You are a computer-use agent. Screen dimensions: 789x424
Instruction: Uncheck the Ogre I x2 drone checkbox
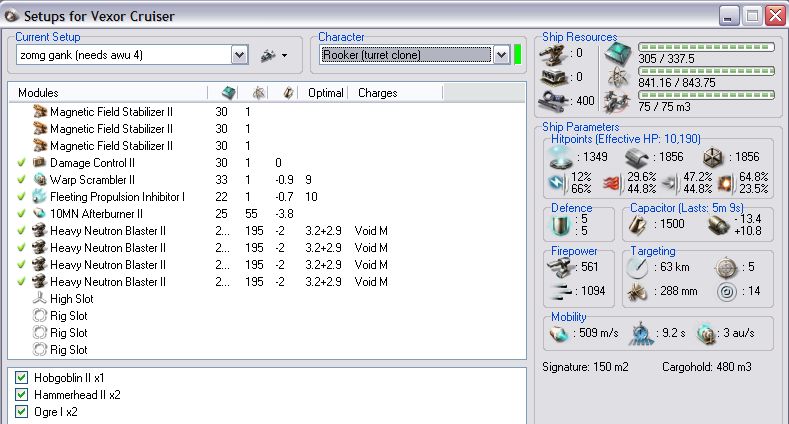[21, 411]
